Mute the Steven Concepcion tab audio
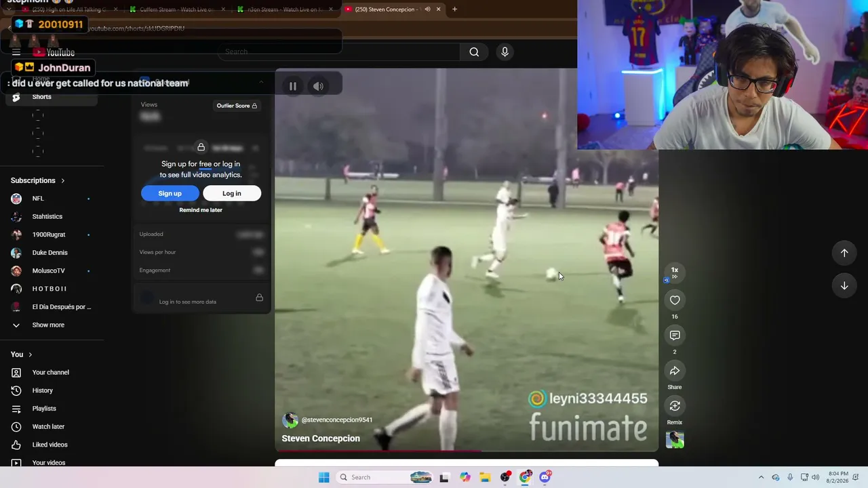868x488 pixels. point(427,9)
